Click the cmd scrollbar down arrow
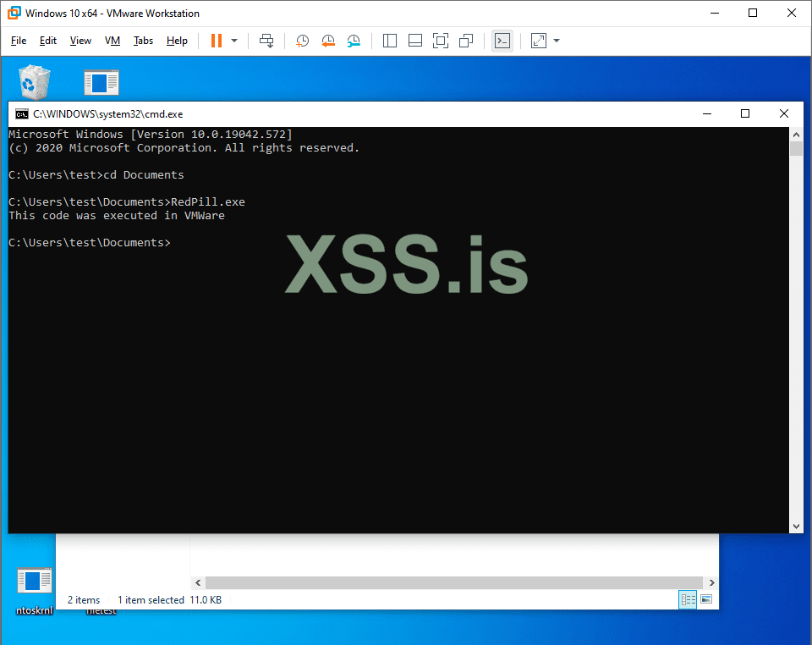The height and width of the screenshot is (645, 812). coord(796,526)
